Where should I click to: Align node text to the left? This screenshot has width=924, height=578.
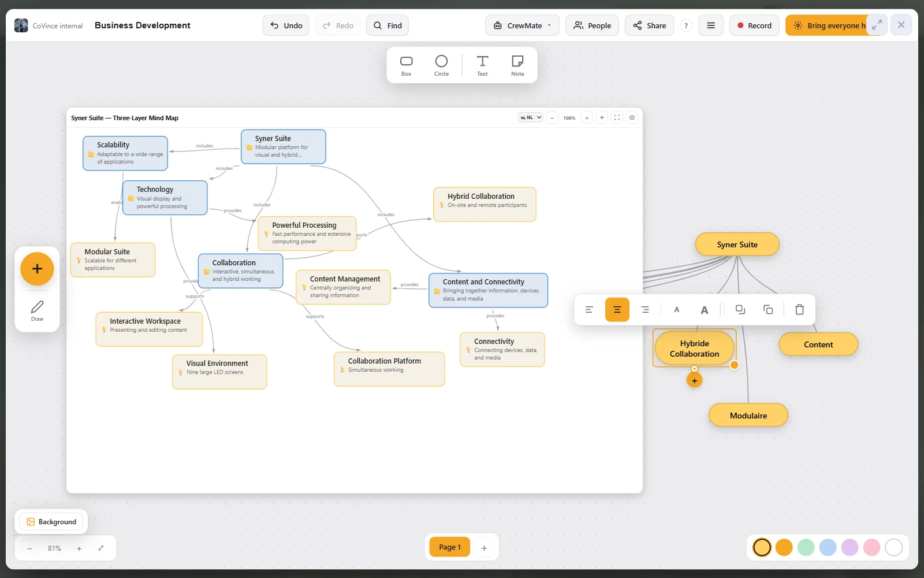589,310
